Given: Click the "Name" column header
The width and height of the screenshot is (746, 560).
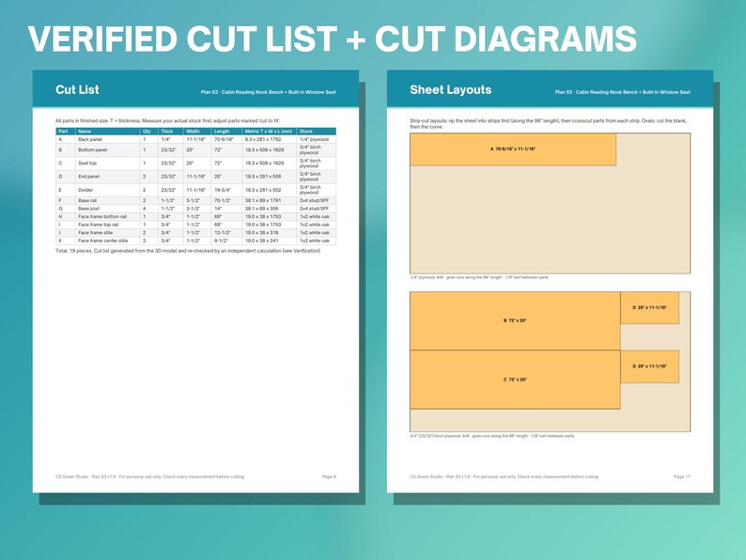Looking at the screenshot, I should (x=85, y=132).
